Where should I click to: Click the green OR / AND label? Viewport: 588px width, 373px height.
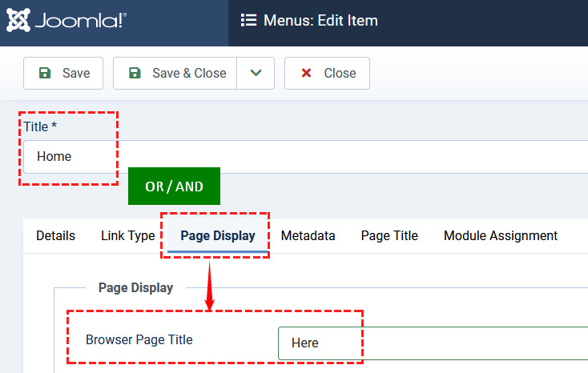coord(174,186)
